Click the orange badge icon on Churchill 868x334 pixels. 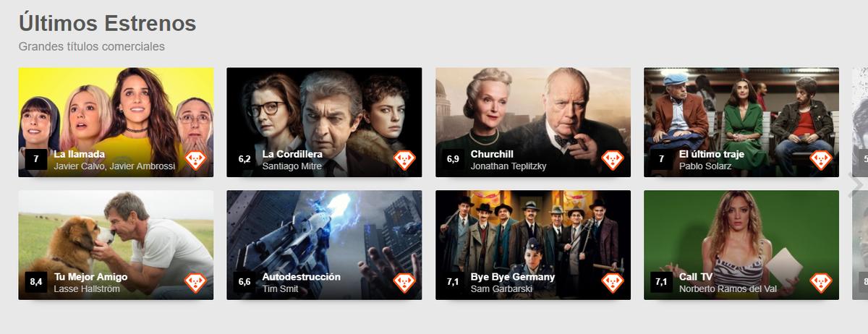[613, 160]
